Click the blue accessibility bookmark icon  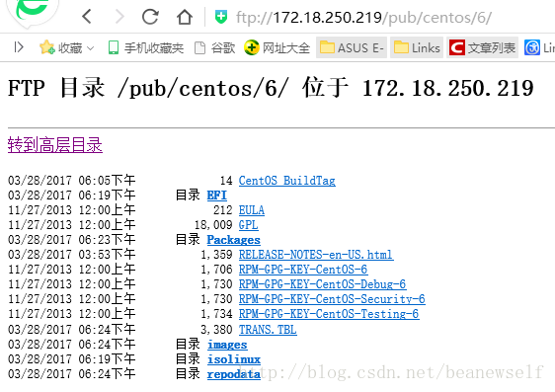[531, 47]
